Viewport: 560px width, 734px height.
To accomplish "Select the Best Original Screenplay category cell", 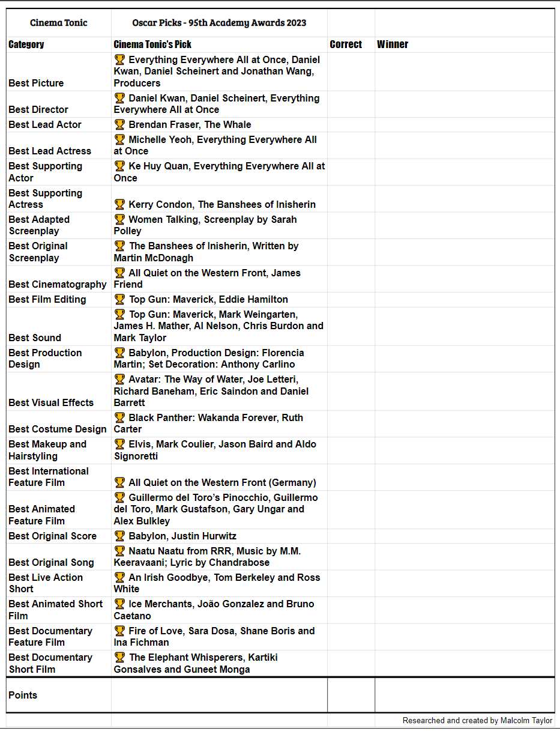I will pyautogui.click(x=59, y=252).
